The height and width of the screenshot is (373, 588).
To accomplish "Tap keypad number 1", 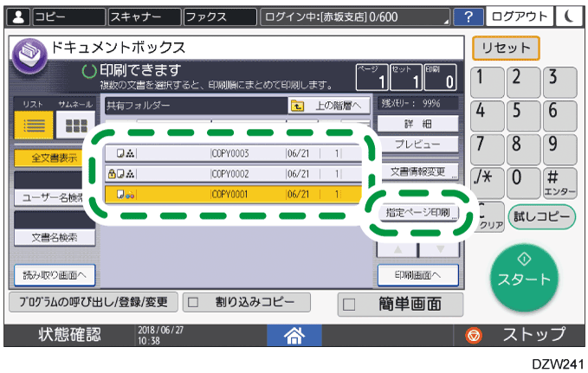I will [x=488, y=82].
